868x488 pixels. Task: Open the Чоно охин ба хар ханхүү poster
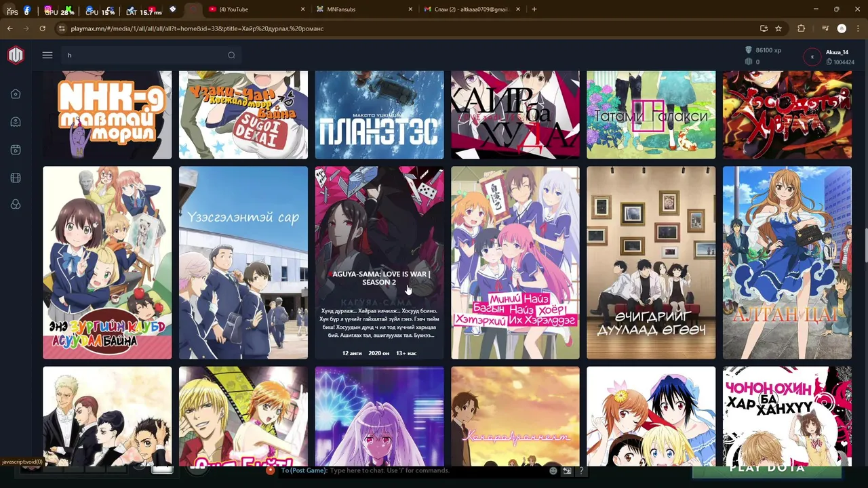(787, 415)
